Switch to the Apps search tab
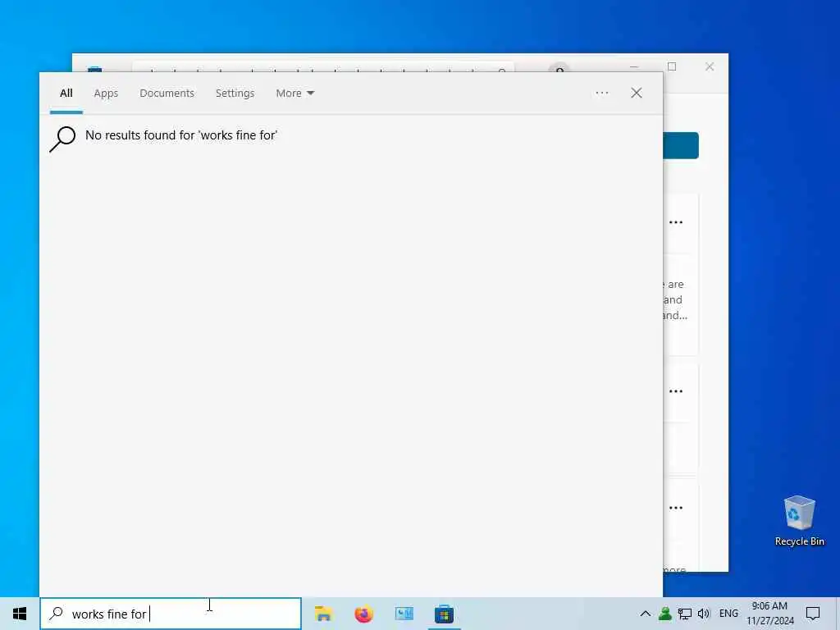The height and width of the screenshot is (630, 840). coord(106,94)
